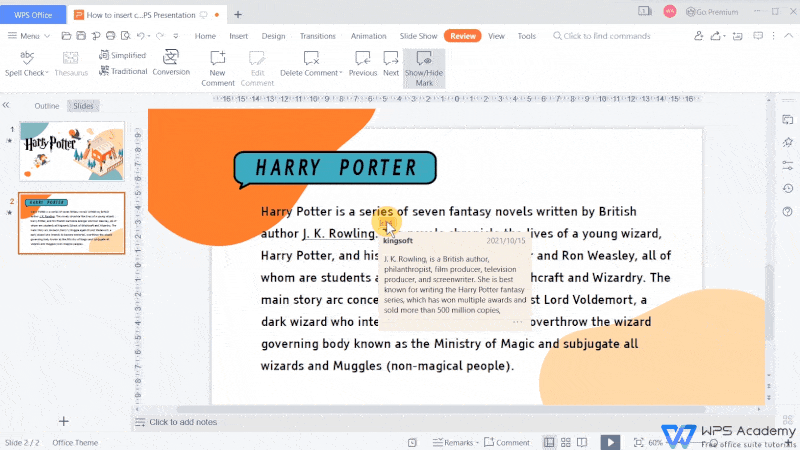Click the fit-to-window zoom icon

[638, 442]
